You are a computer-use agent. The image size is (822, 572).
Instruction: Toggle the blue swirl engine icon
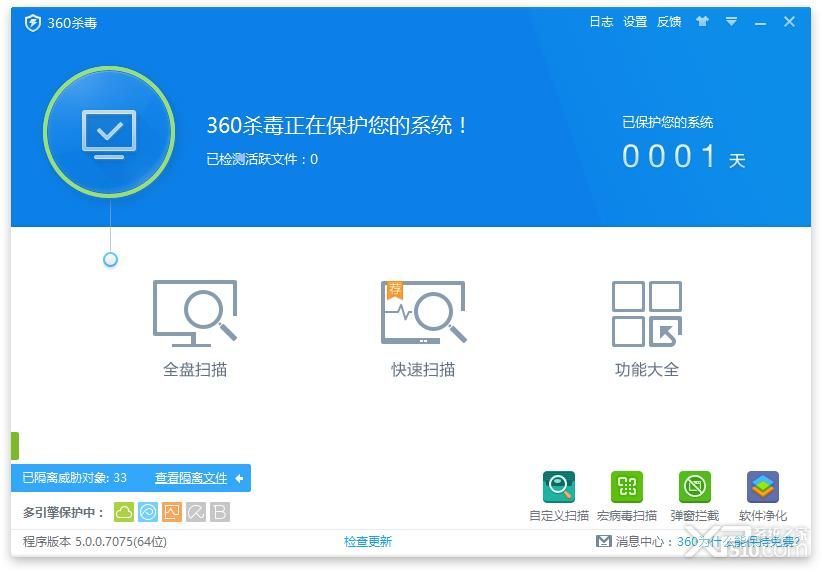point(148,512)
